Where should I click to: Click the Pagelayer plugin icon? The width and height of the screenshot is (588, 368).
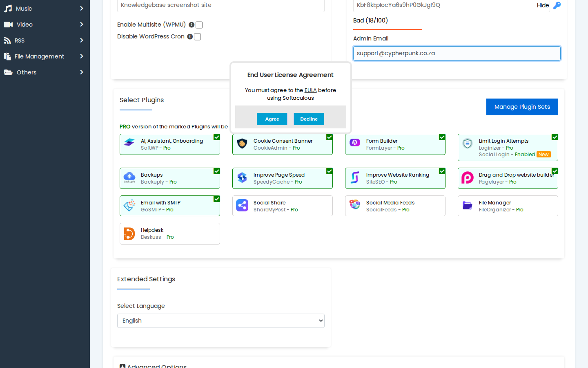468,177
